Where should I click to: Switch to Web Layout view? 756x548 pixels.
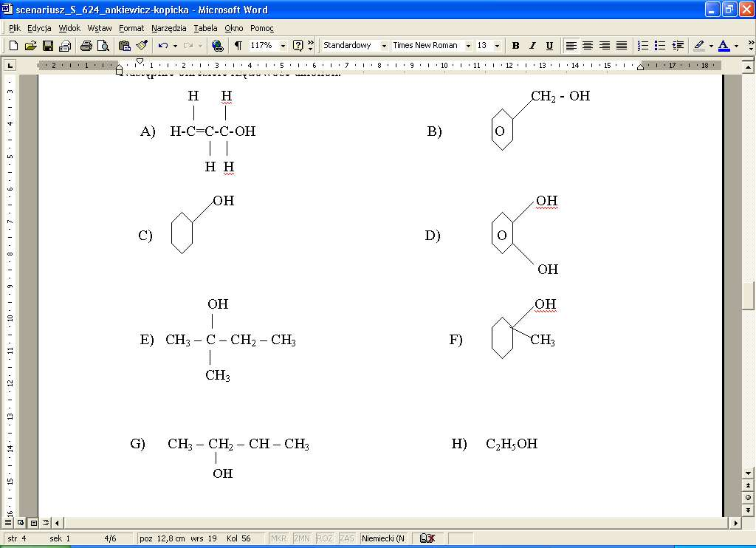[x=21, y=522]
